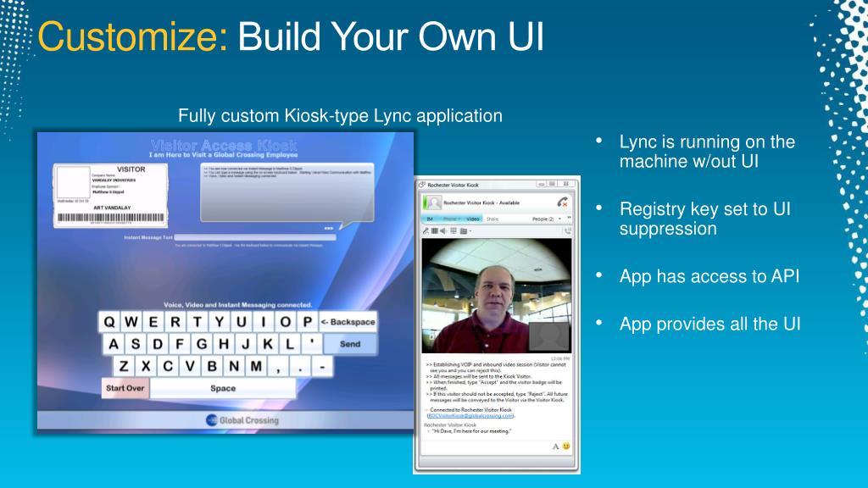This screenshot has height=488, width=868.
Task: Tap the F key
Action: [x=180, y=344]
